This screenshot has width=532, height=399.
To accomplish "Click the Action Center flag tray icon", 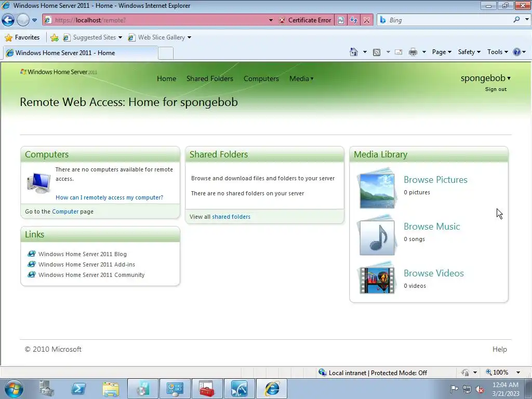I will click(x=454, y=389).
